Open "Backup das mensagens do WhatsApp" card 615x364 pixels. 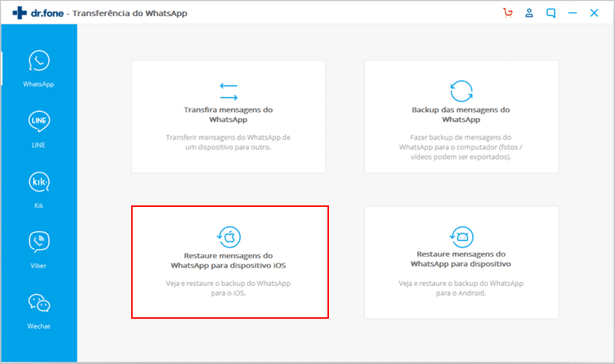[x=461, y=116]
